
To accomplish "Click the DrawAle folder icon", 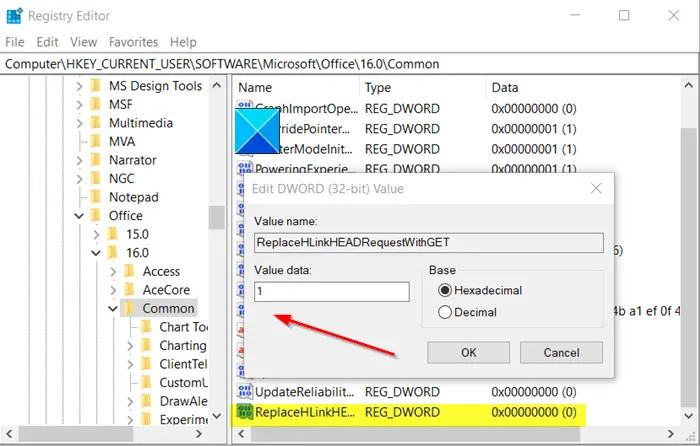I will (146, 401).
